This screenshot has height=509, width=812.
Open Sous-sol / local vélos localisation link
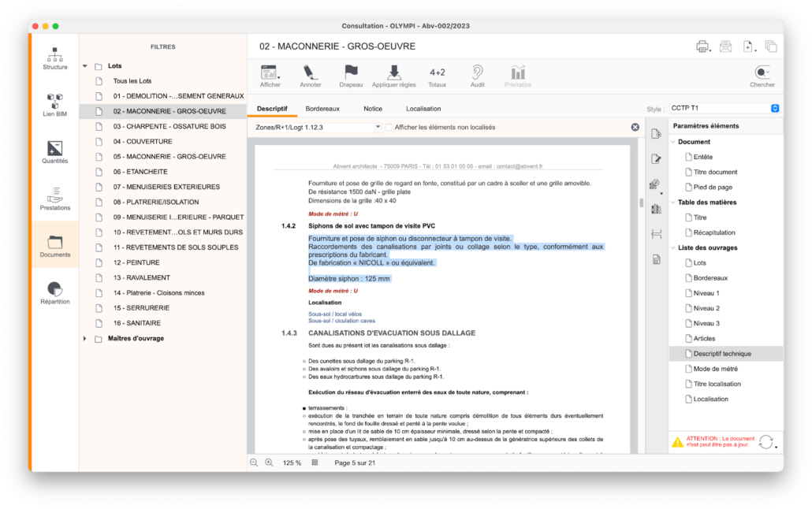tap(334, 314)
